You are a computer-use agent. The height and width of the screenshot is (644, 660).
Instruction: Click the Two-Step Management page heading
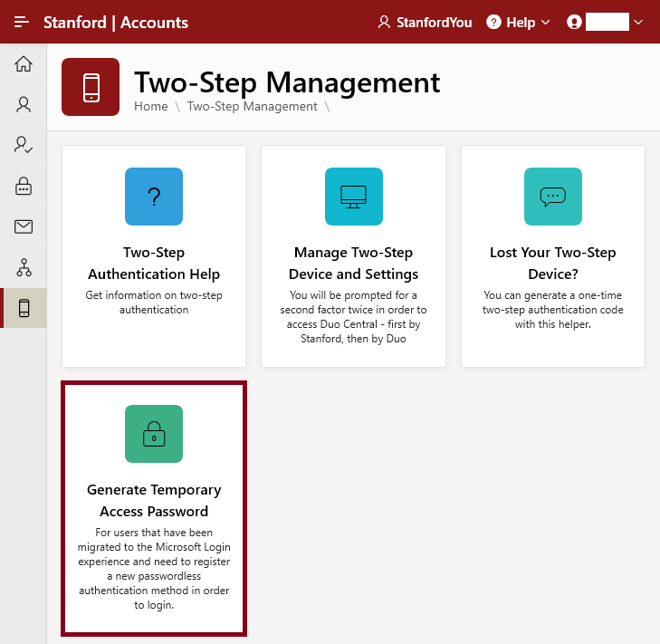pyautogui.click(x=287, y=82)
